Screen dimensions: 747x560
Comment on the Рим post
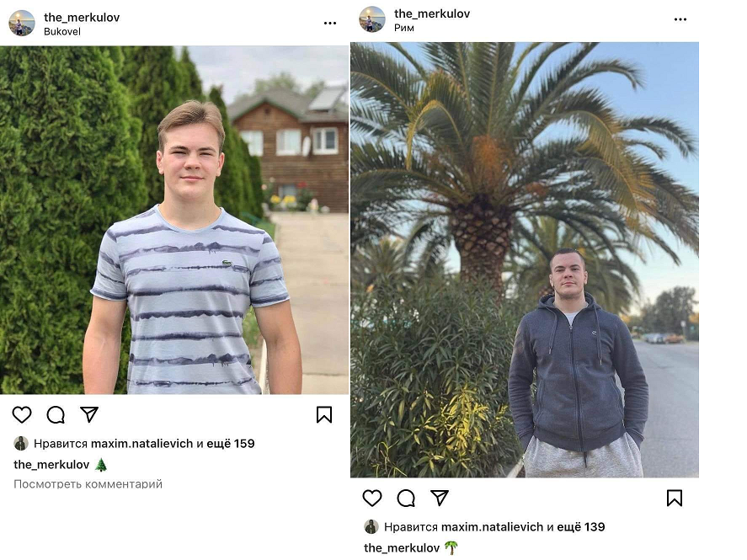click(x=406, y=498)
